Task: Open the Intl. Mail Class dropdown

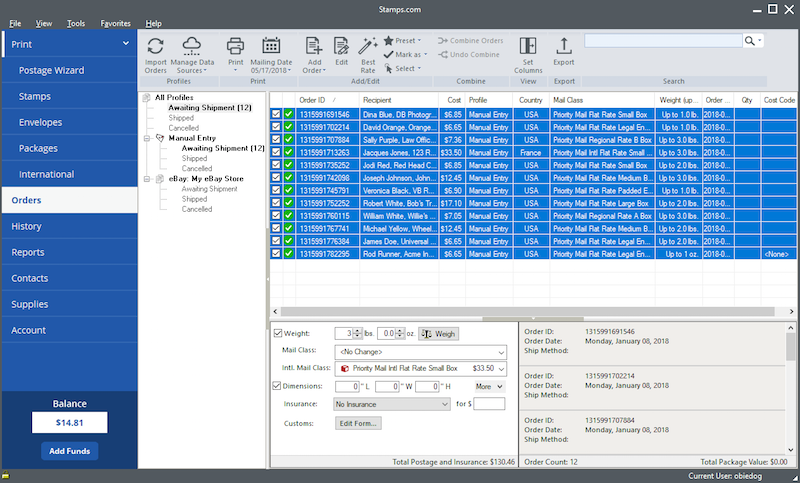Action: tap(420, 368)
